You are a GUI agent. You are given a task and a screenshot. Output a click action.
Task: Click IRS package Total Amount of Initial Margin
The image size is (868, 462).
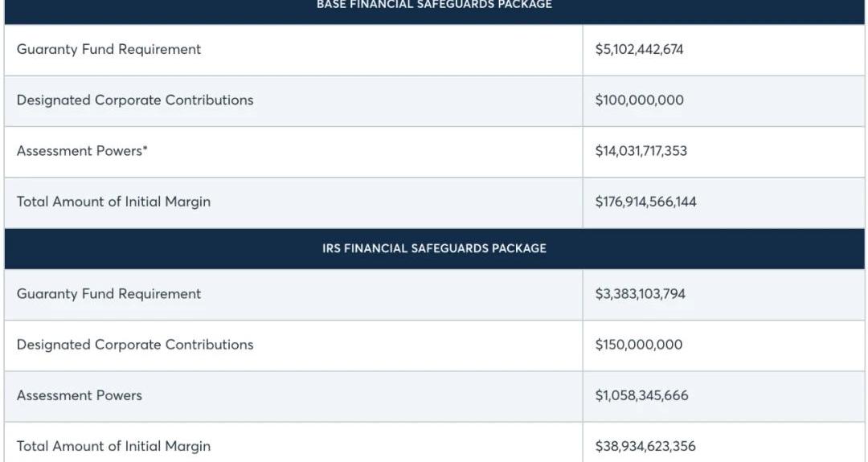point(113,446)
